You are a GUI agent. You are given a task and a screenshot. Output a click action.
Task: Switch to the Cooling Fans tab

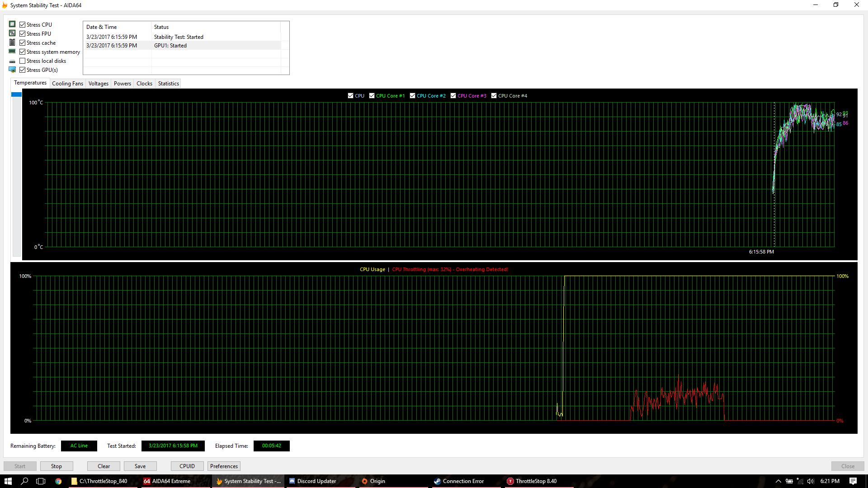tap(67, 84)
